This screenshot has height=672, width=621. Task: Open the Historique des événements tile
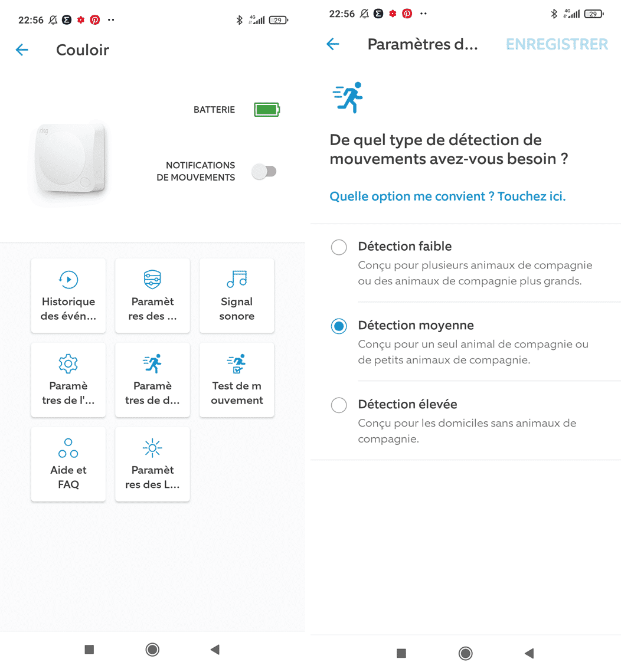point(68,296)
